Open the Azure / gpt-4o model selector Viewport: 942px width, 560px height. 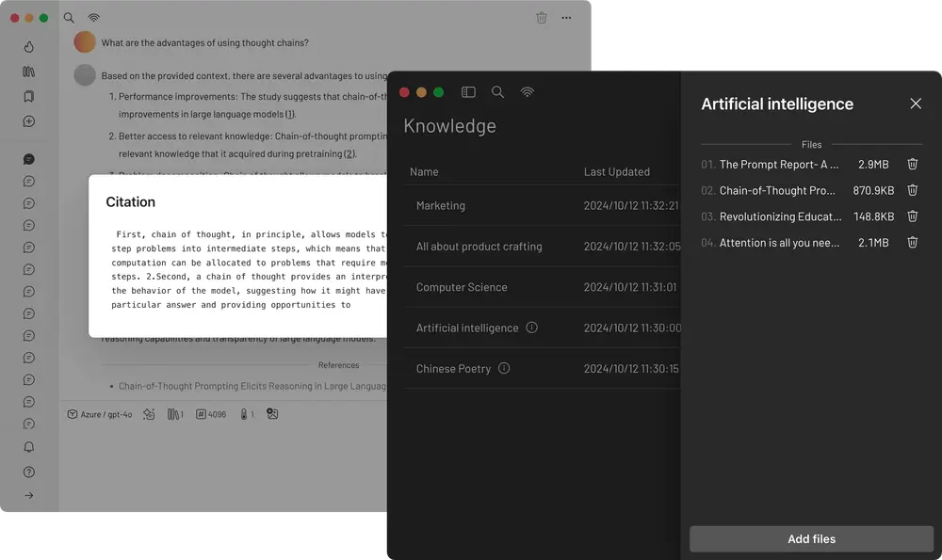100,414
